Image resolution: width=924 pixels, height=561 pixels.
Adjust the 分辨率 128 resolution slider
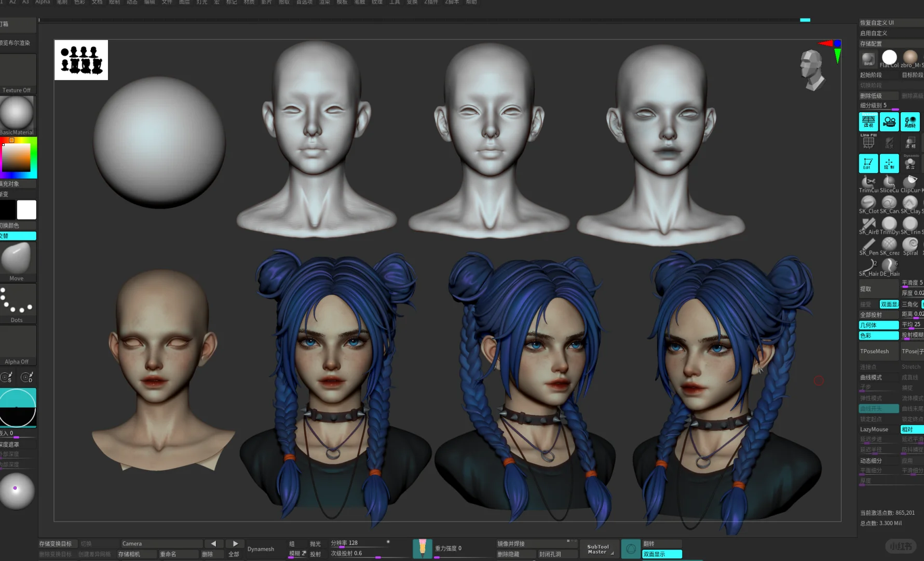click(360, 543)
